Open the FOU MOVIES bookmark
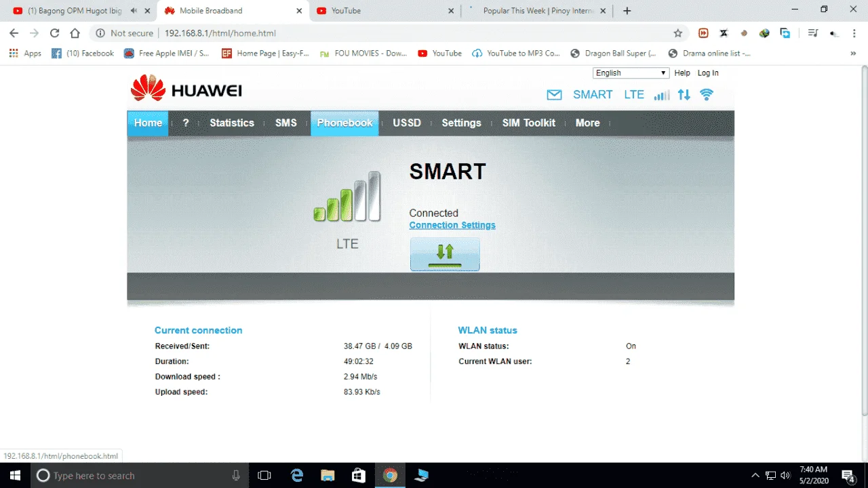868x488 pixels. [363, 54]
